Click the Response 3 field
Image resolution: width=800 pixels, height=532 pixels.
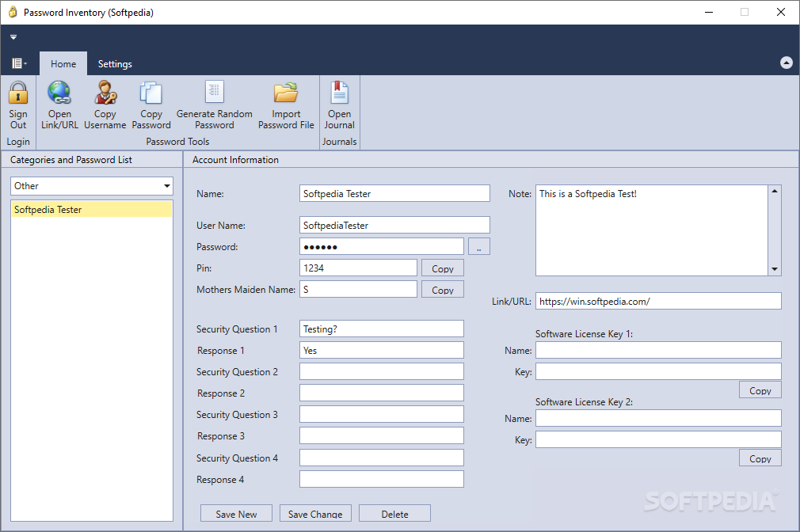pos(382,435)
